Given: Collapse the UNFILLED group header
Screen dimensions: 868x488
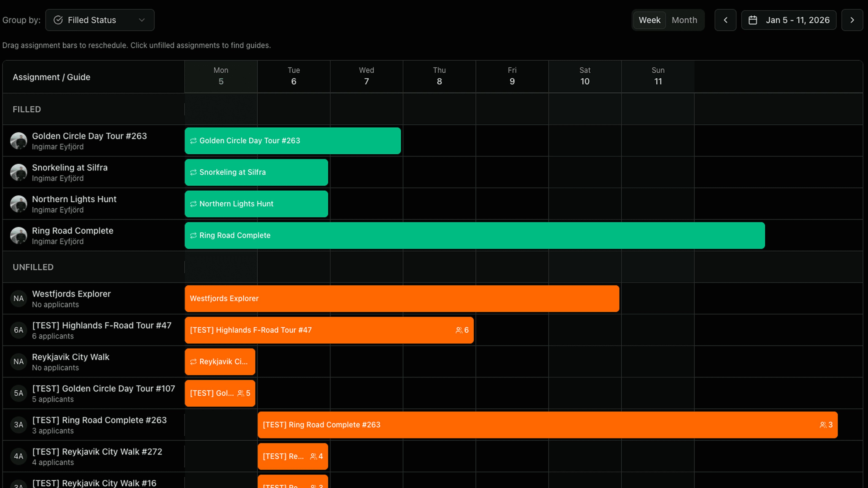Looking at the screenshot, I should pyautogui.click(x=33, y=267).
